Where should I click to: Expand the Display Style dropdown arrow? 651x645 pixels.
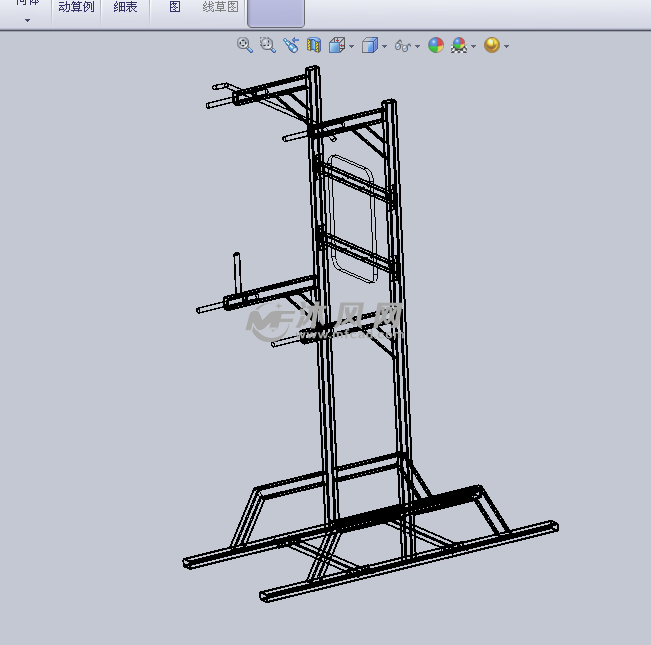pos(384,46)
